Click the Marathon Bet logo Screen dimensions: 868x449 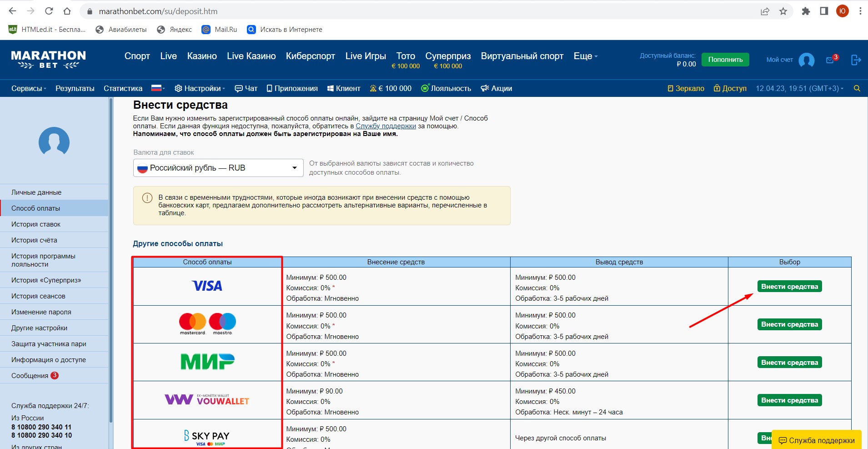(x=48, y=60)
